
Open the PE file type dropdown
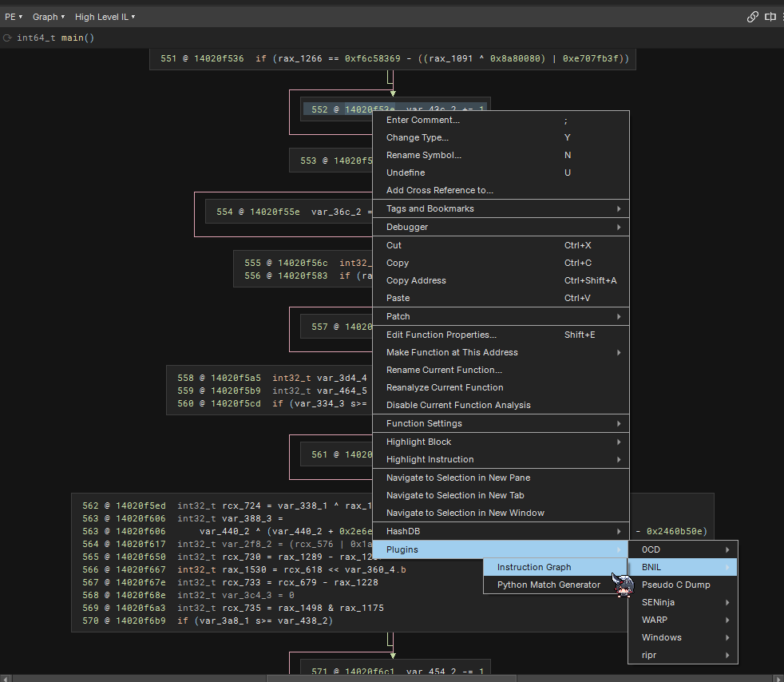(x=14, y=17)
